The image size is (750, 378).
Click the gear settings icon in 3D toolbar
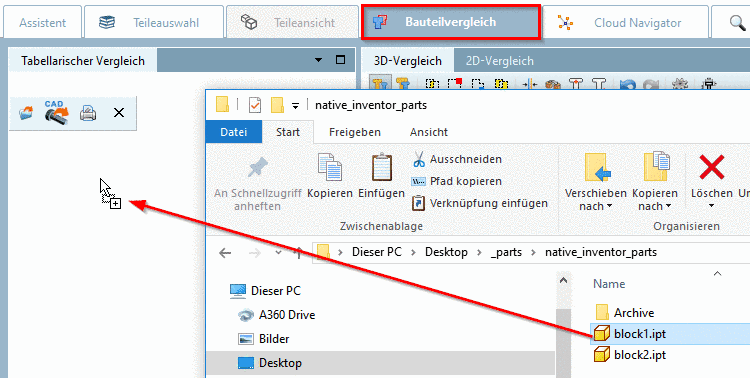[x=680, y=84]
